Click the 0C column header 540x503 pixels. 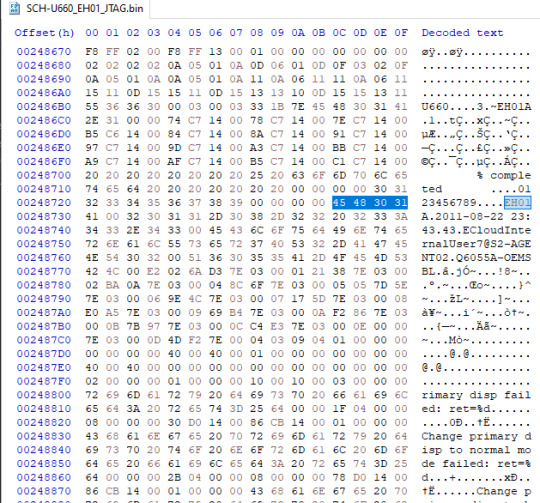(x=339, y=33)
